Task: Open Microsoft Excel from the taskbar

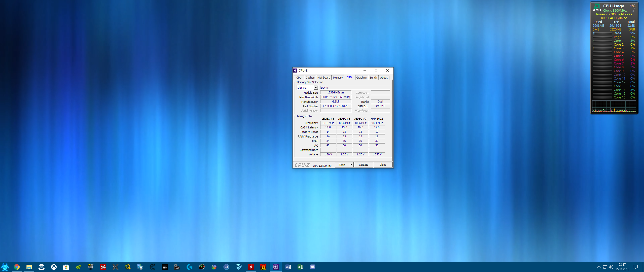Action: point(300,267)
